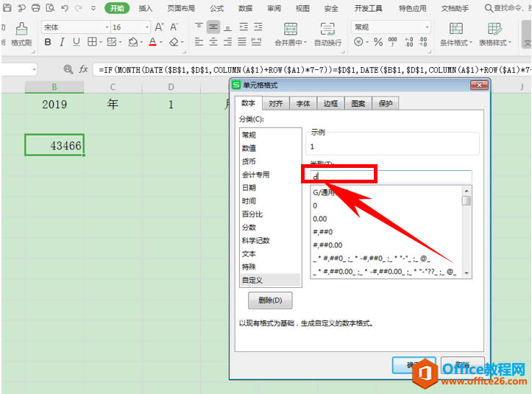Click the Print icon in quick access bar
The height and width of the screenshot is (394, 532).
[x=35, y=7]
